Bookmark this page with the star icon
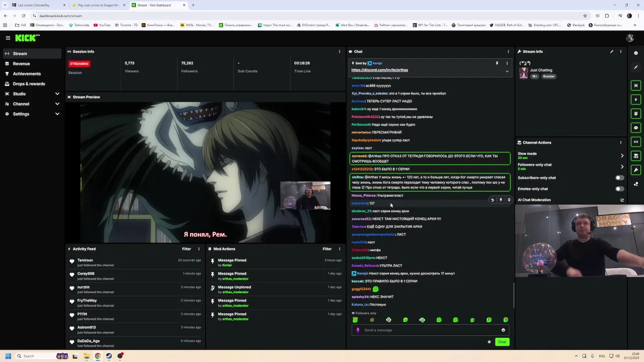Image resolution: width=644 pixels, height=362 pixels. [x=585, y=16]
